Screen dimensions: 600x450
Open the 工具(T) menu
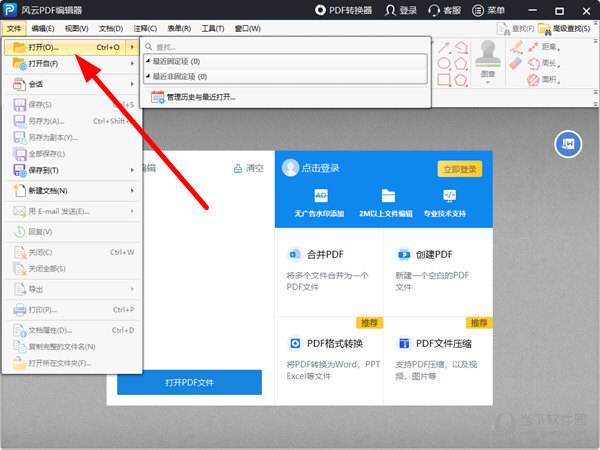[x=213, y=29]
